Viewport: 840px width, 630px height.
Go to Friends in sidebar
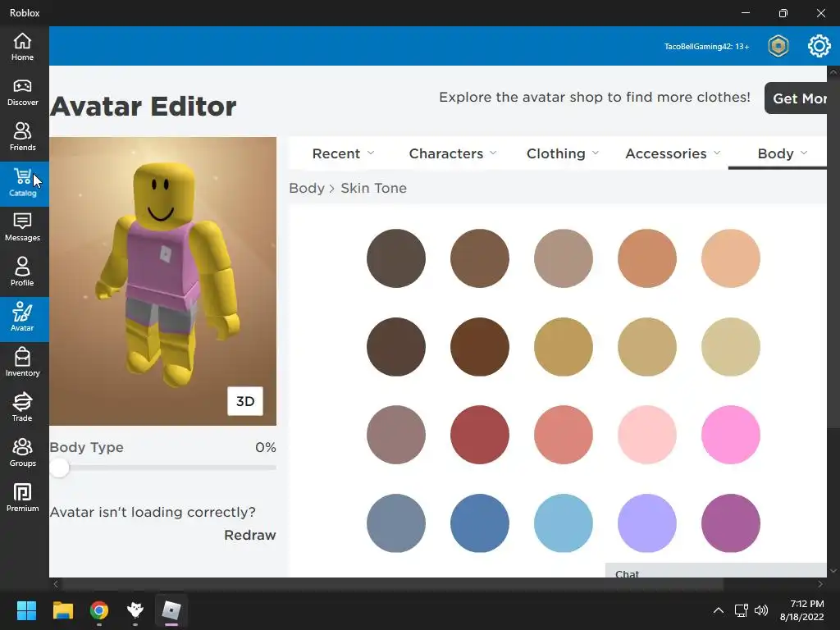tap(22, 137)
